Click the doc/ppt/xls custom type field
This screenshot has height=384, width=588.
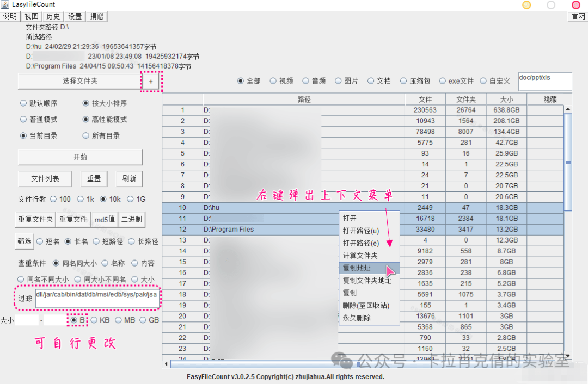click(544, 81)
